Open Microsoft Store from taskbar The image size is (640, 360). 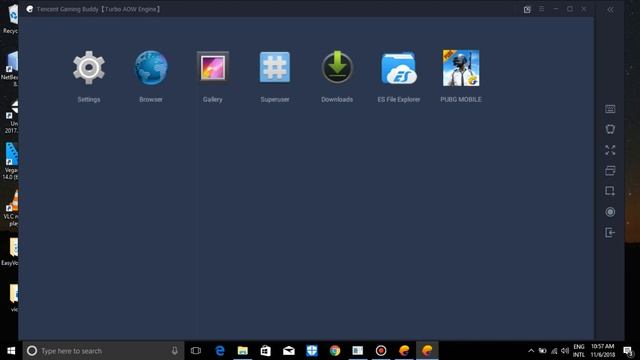click(266, 351)
